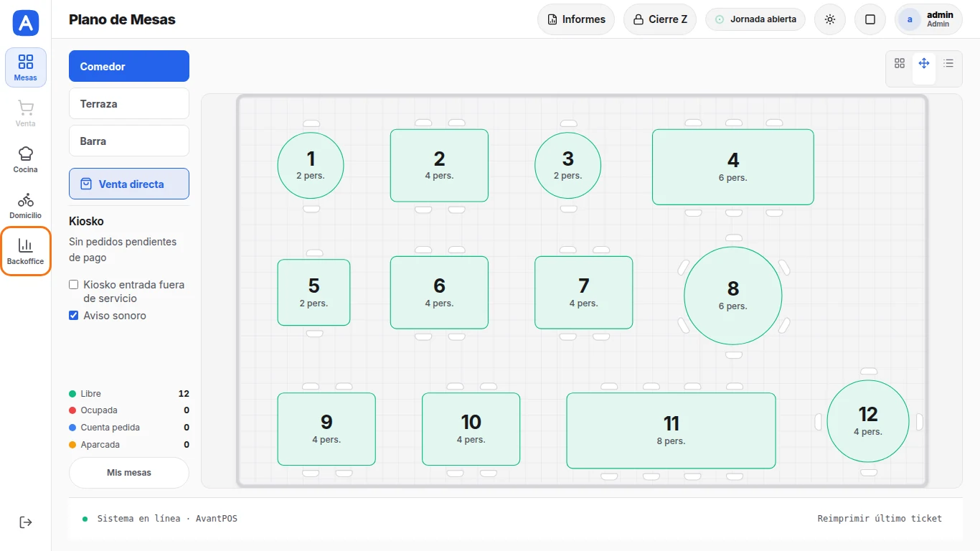Select long table 11 for 8 persons
Viewport: 980px width, 551px height.
(672, 430)
